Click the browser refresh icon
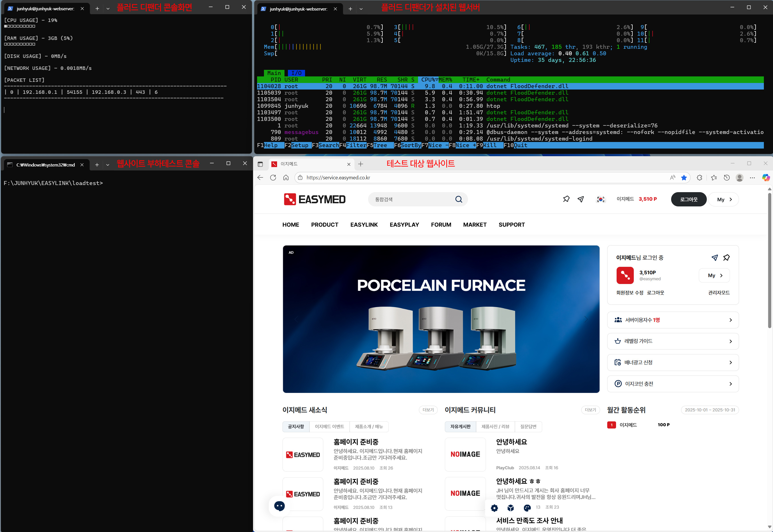The height and width of the screenshot is (532, 773). tap(273, 178)
